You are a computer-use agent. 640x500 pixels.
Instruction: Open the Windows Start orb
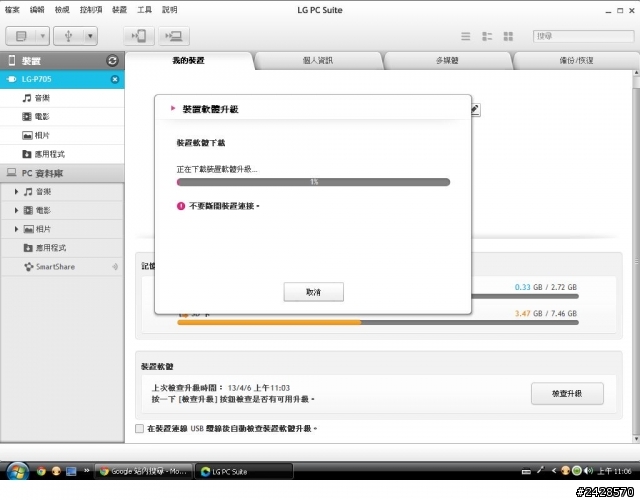pyautogui.click(x=18, y=471)
